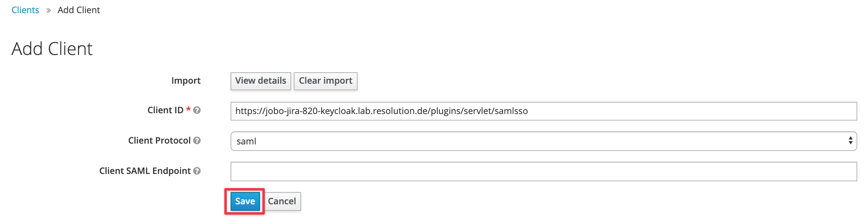Click the Client Protocol field label
Screen dimensions: 868x224
click(159, 141)
